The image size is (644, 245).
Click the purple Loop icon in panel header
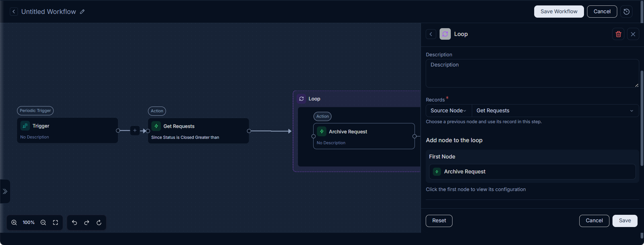[x=445, y=34]
